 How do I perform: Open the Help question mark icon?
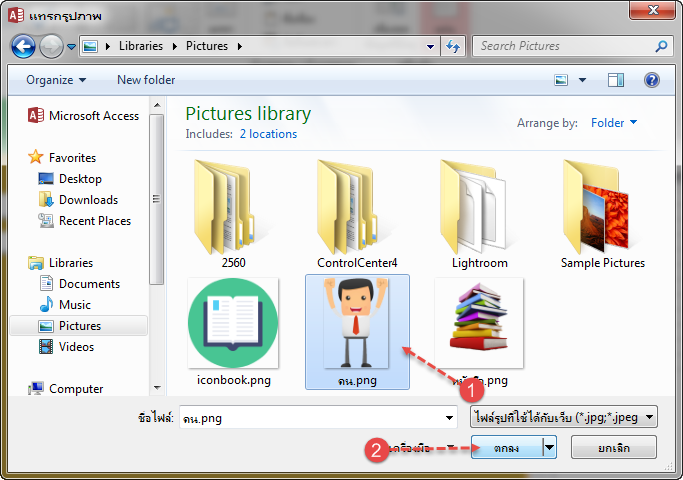tap(651, 80)
